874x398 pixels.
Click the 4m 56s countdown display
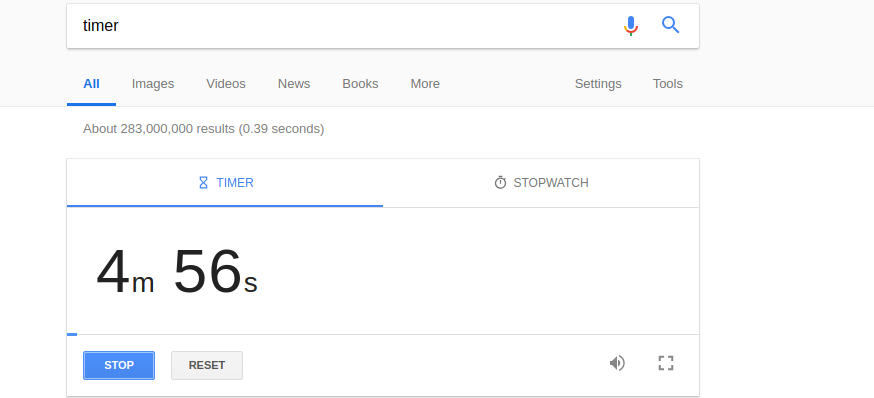pos(177,273)
